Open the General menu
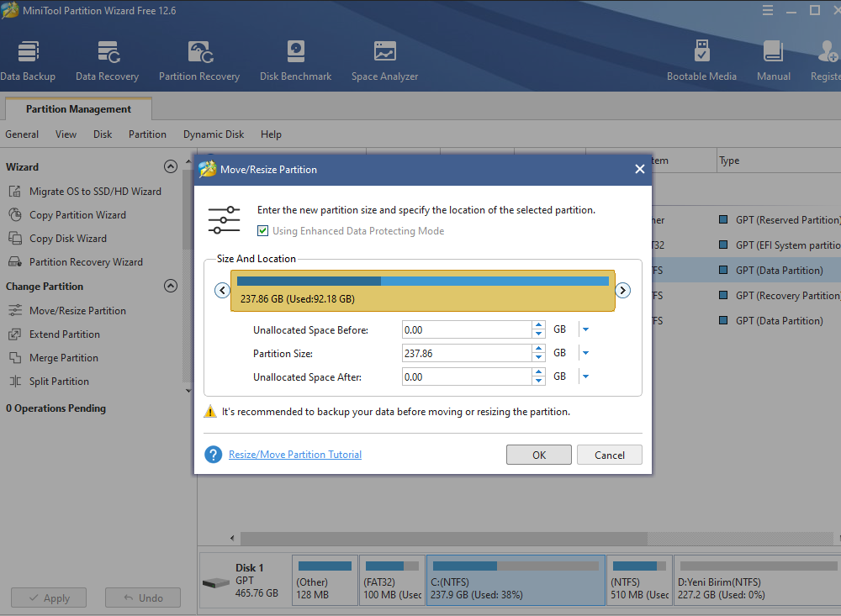This screenshot has height=616, width=841. [x=22, y=134]
